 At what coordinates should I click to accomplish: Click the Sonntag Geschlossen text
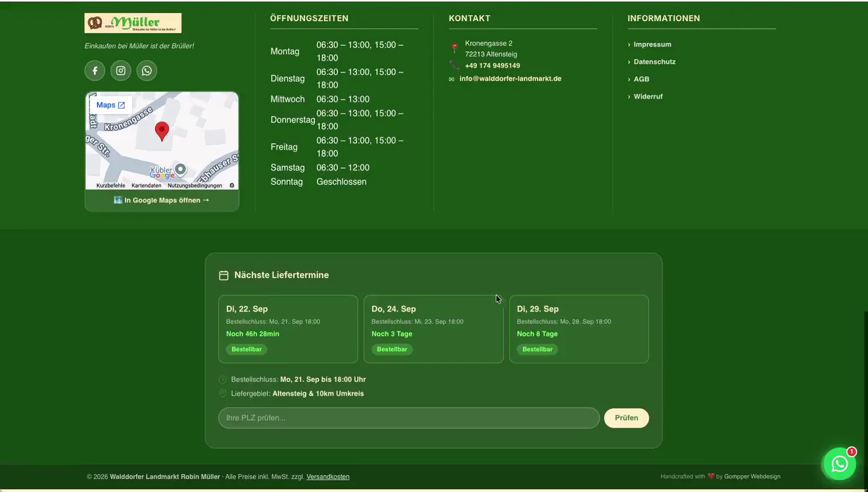click(x=319, y=182)
